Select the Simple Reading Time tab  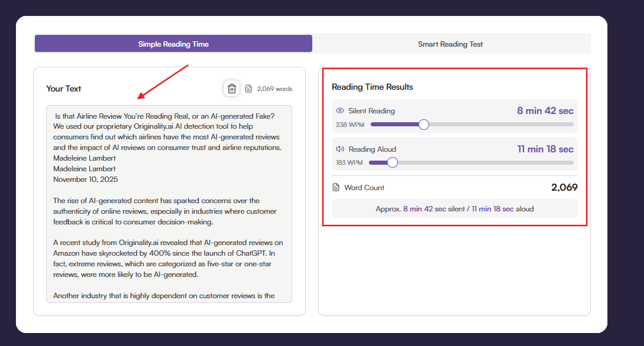click(x=174, y=43)
